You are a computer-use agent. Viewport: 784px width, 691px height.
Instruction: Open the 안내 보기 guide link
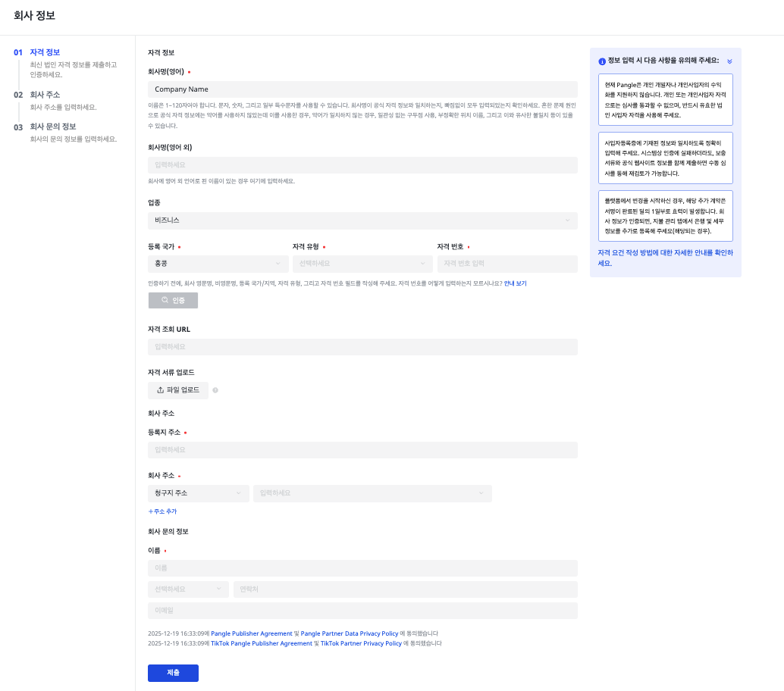(515, 283)
